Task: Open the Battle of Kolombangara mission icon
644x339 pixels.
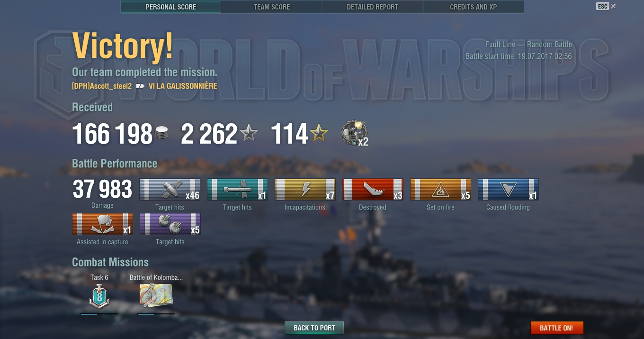Action: pyautogui.click(x=156, y=295)
